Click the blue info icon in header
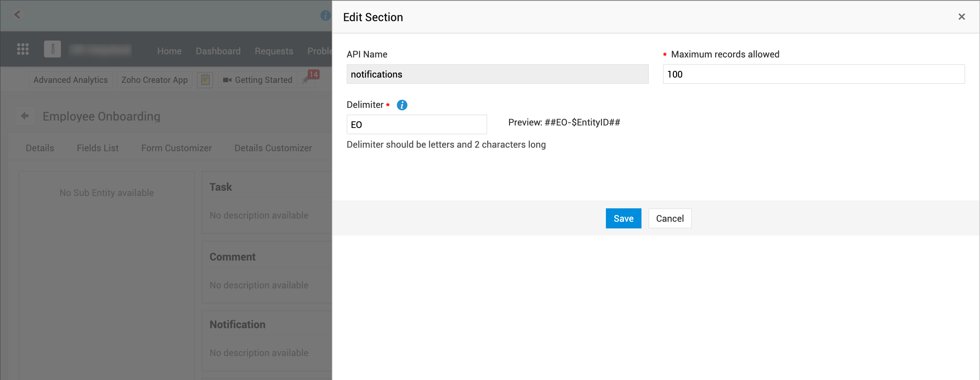This screenshot has width=980, height=380. [325, 16]
